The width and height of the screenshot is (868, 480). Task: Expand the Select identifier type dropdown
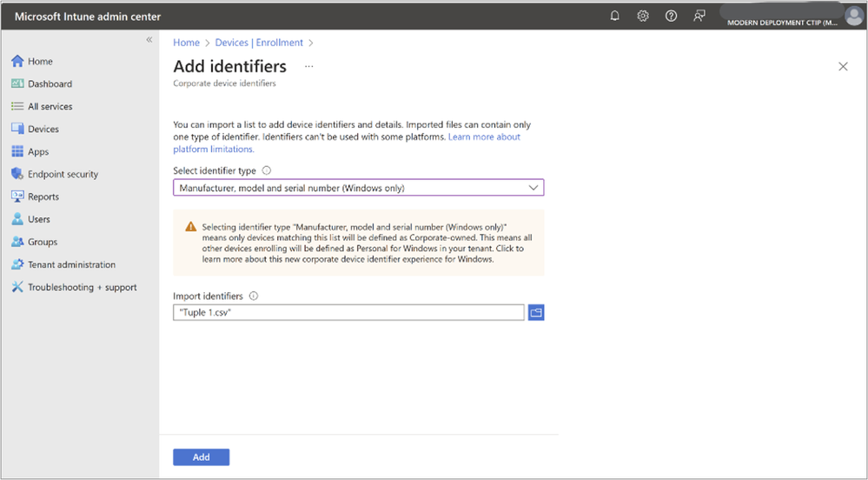point(359,187)
